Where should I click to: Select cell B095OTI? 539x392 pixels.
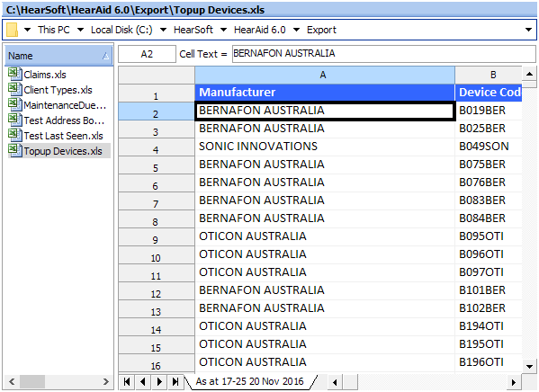489,236
